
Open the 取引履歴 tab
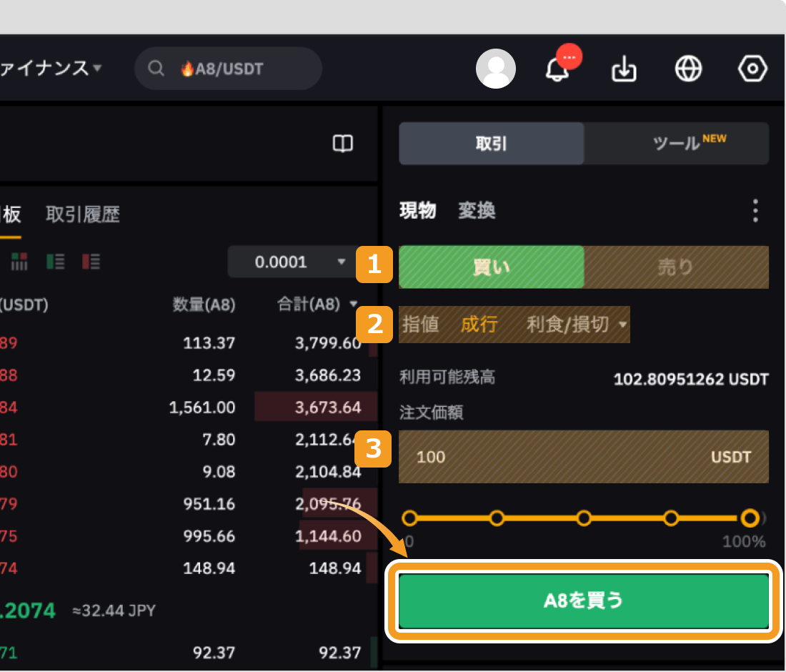[83, 214]
